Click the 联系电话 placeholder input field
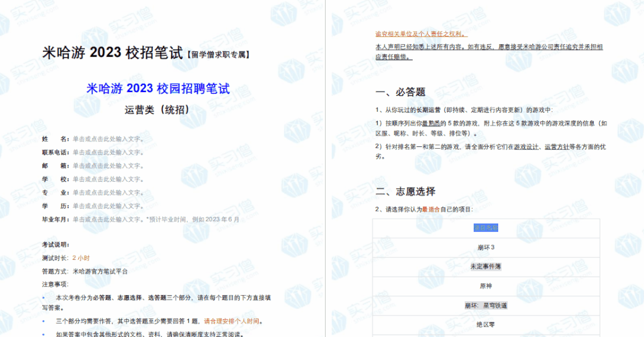The height and width of the screenshot is (337, 644). point(109,152)
